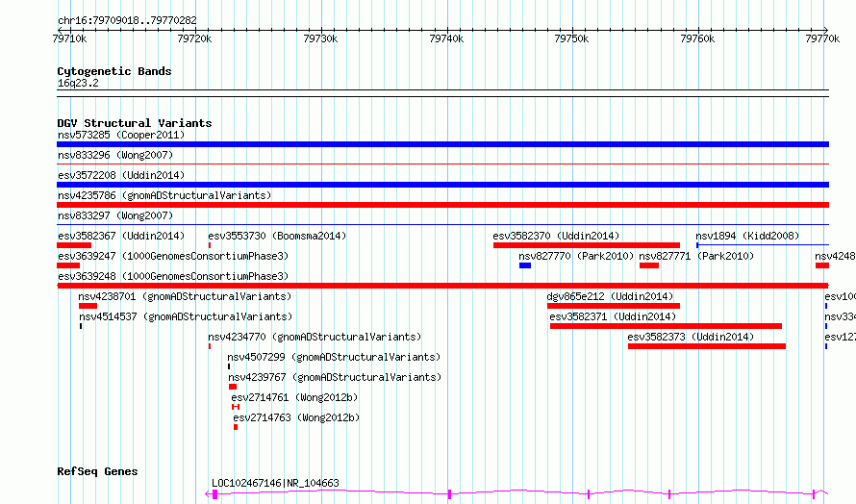Open variant label esv3582367 (Uddin2014)
Screen dimensions: 856x504
tap(121, 236)
